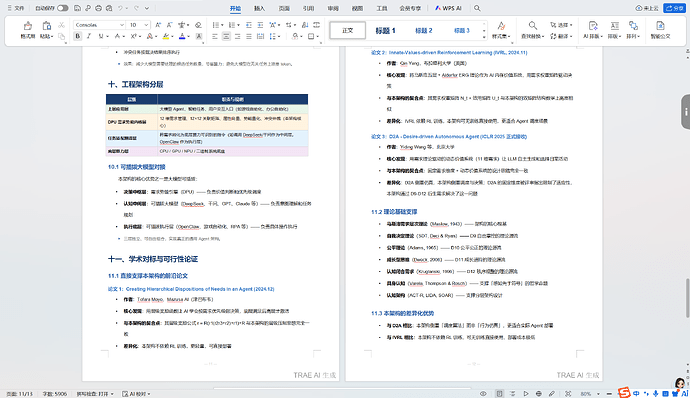Toggle Underline formatting button
690x398 pixels.
pyautogui.click(x=101, y=37)
